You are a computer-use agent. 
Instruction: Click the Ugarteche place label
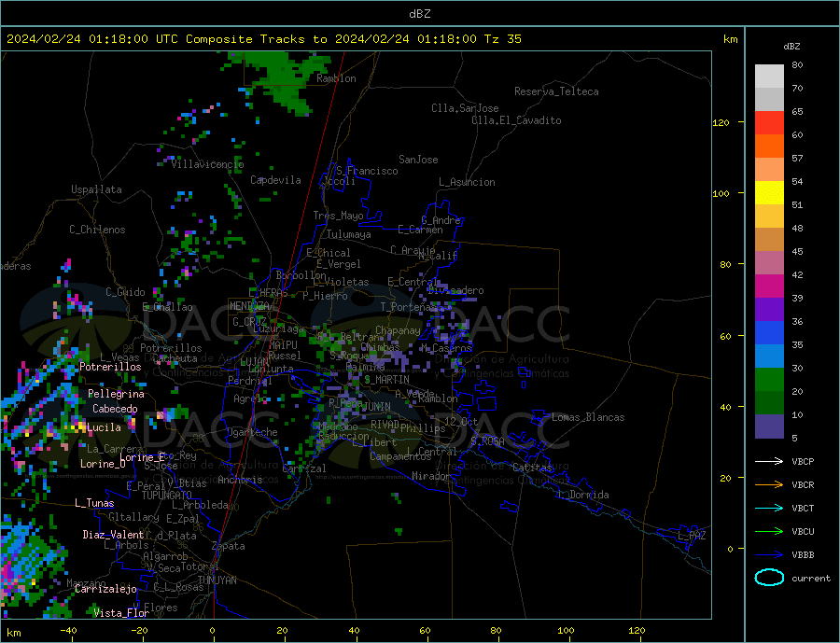pyautogui.click(x=252, y=432)
